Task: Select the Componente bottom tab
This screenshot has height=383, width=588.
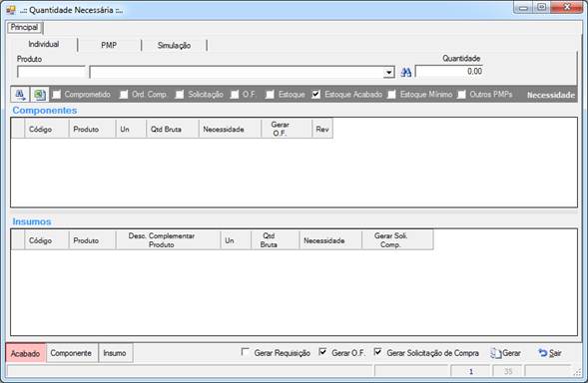Action: pos(71,353)
